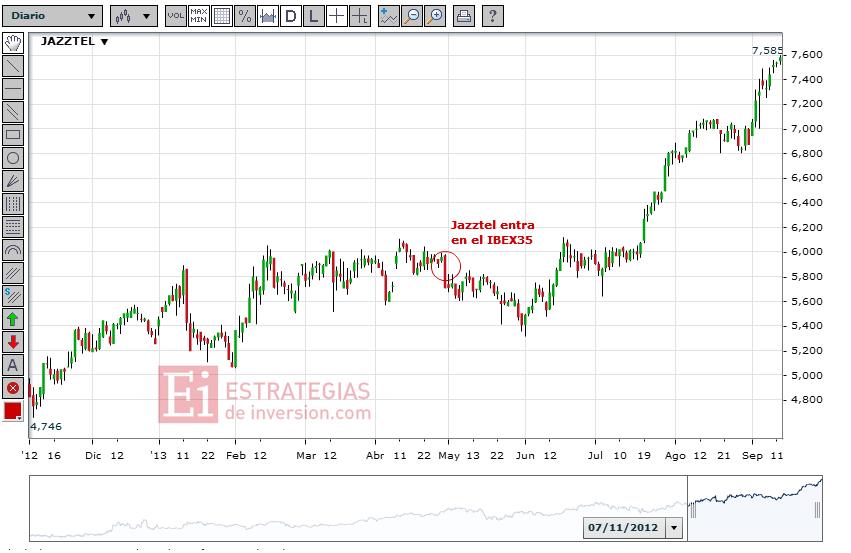The image size is (851, 553).
Task: Select the fan lines tool
Action: tap(13, 181)
